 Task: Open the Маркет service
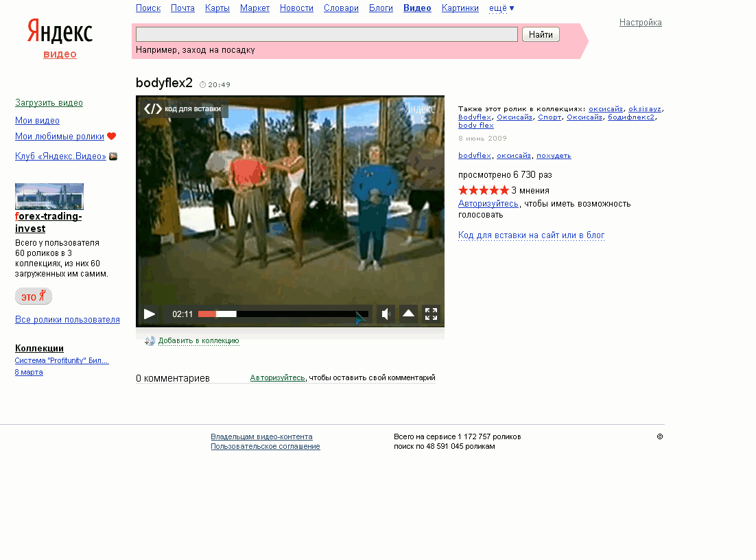click(x=255, y=8)
